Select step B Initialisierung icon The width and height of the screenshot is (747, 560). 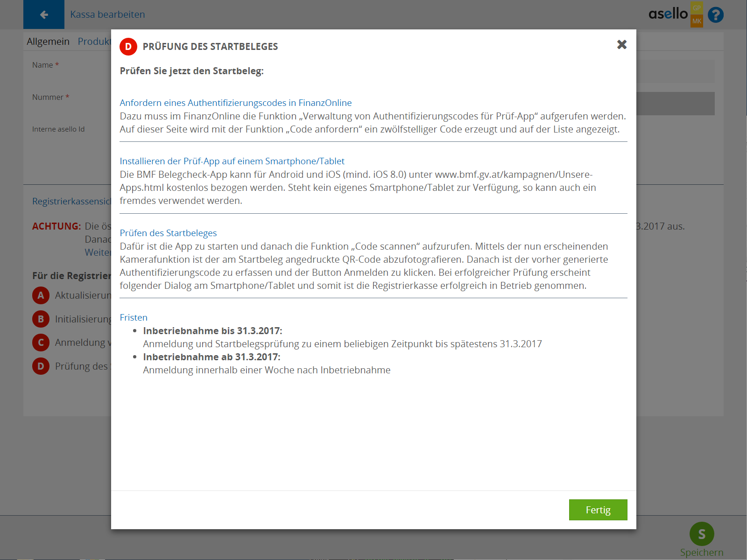(41, 319)
